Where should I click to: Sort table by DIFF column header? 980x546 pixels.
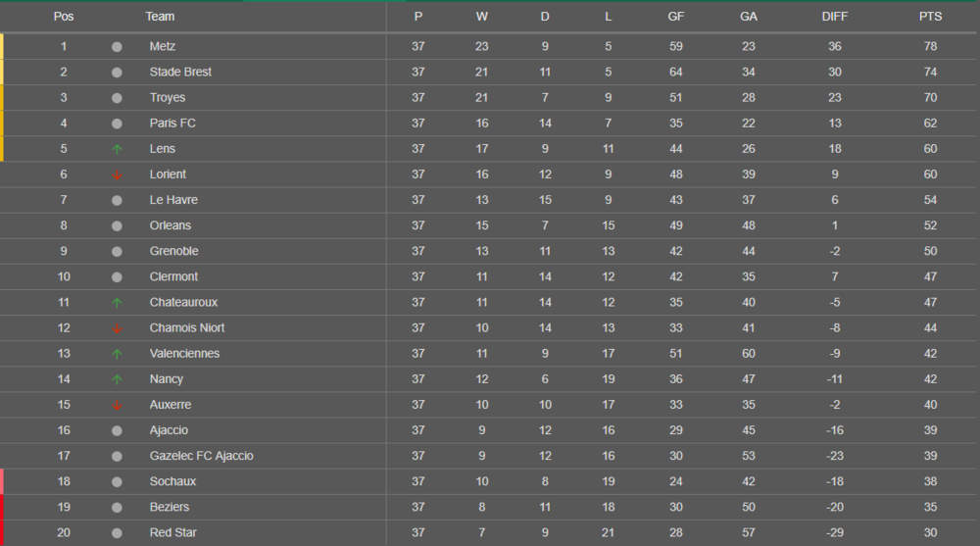point(834,17)
